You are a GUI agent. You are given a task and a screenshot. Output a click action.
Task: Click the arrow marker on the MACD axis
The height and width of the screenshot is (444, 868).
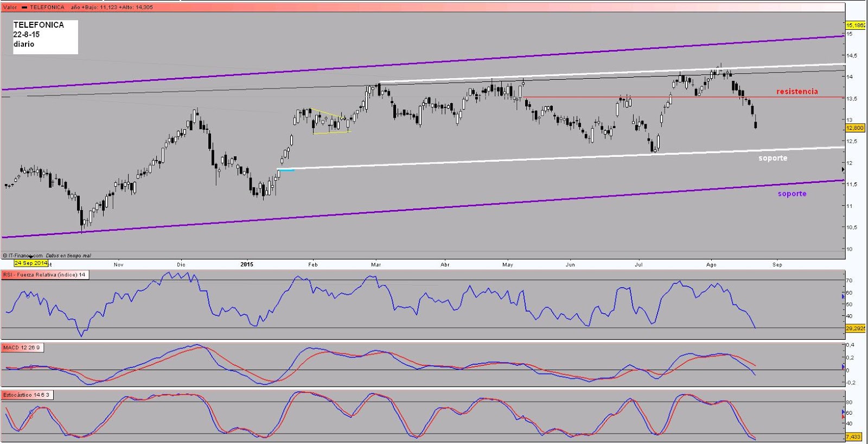(844, 367)
